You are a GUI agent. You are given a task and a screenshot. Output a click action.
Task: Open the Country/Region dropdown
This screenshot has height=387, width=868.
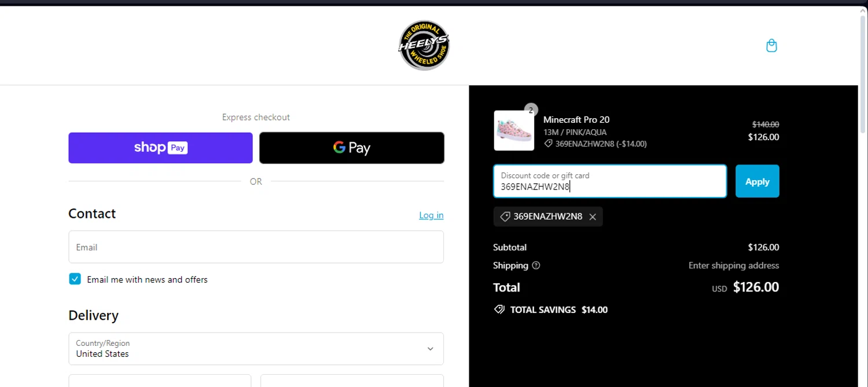click(256, 349)
